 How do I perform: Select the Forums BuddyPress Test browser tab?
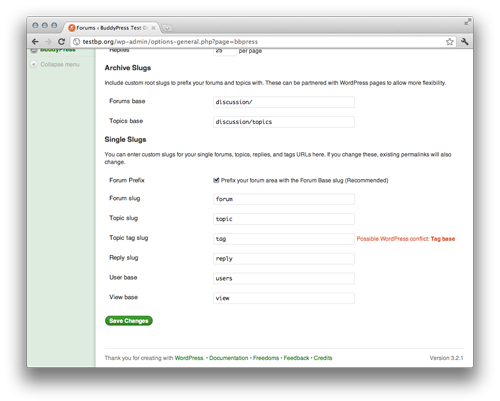coord(112,28)
